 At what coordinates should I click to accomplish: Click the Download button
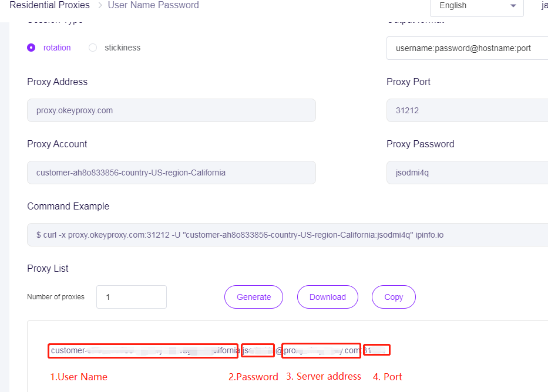click(327, 297)
